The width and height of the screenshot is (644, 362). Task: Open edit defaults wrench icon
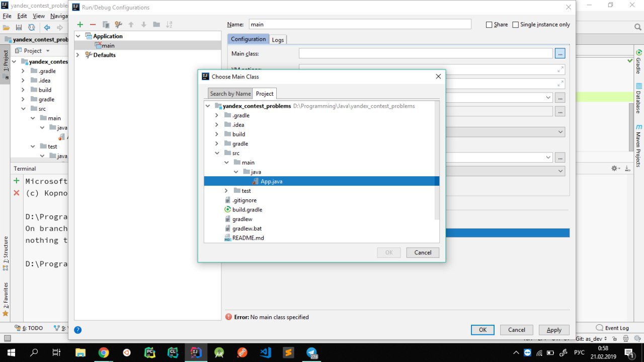(118, 25)
